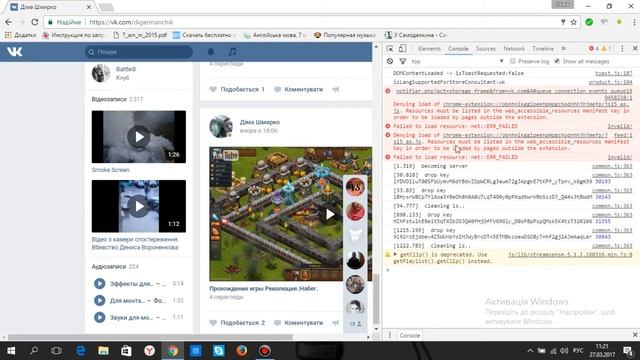Share the game video post megaphone icon

336,323
